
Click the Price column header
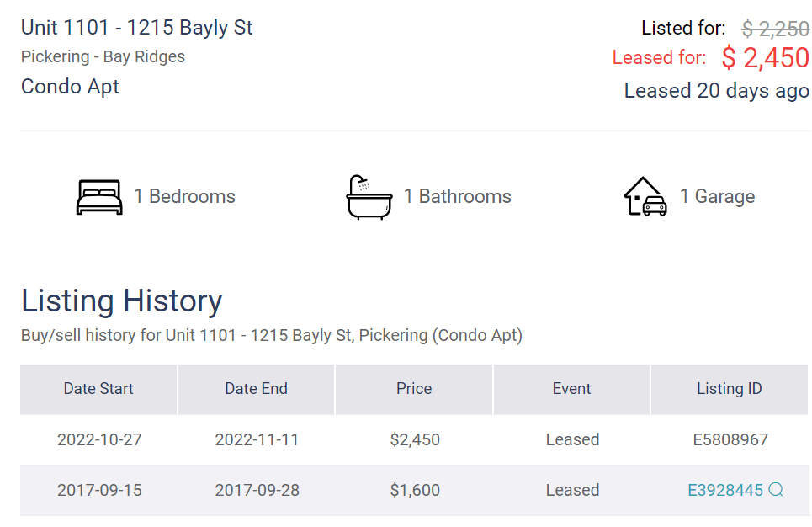point(414,389)
